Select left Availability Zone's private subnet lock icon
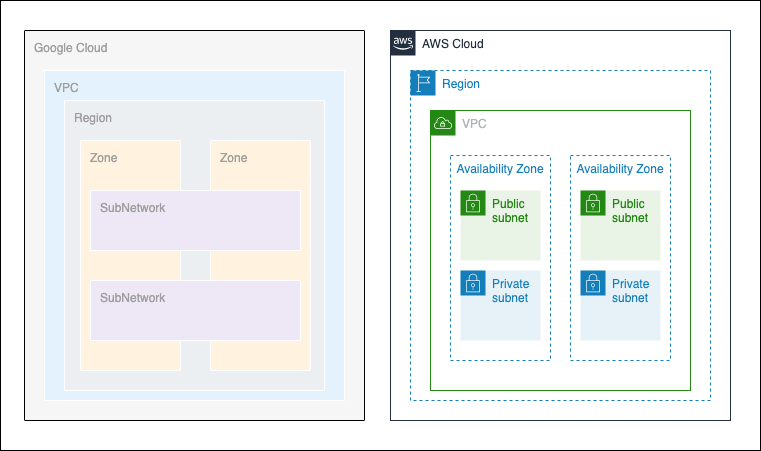The width and height of the screenshot is (761, 451). (473, 283)
